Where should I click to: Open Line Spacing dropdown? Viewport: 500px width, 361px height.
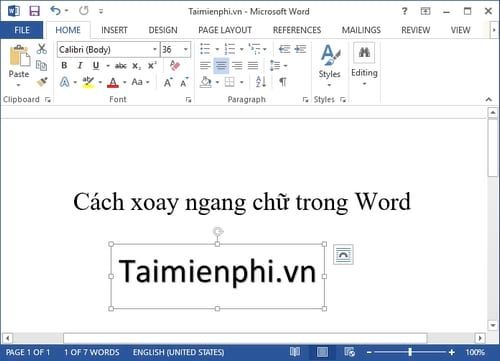tap(286, 66)
